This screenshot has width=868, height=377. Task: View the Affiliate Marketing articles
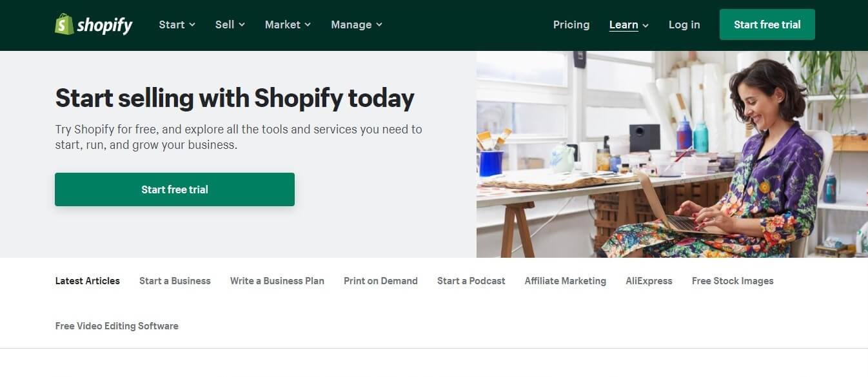[x=566, y=281]
